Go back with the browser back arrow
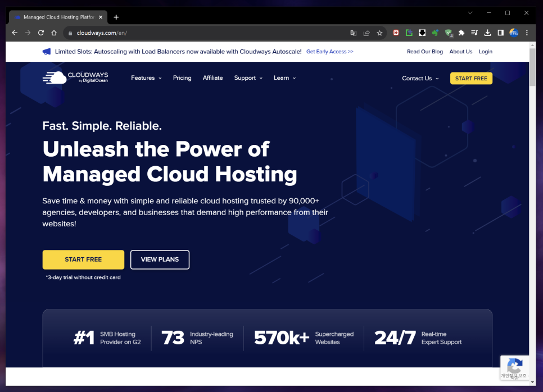The image size is (543, 392). 15,33
